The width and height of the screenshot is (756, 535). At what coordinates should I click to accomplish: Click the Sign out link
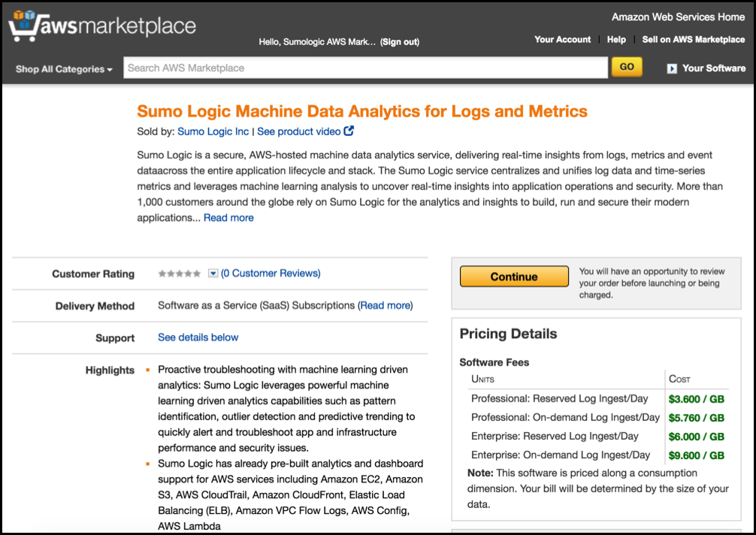(x=399, y=42)
